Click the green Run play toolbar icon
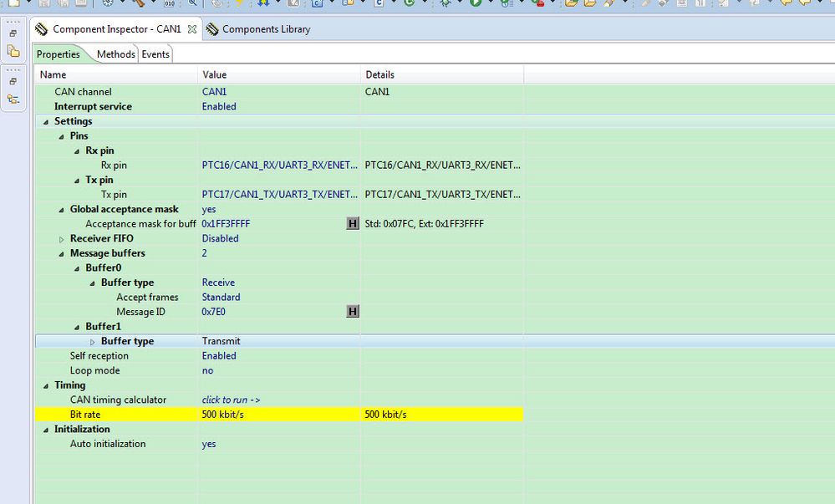 point(476,3)
